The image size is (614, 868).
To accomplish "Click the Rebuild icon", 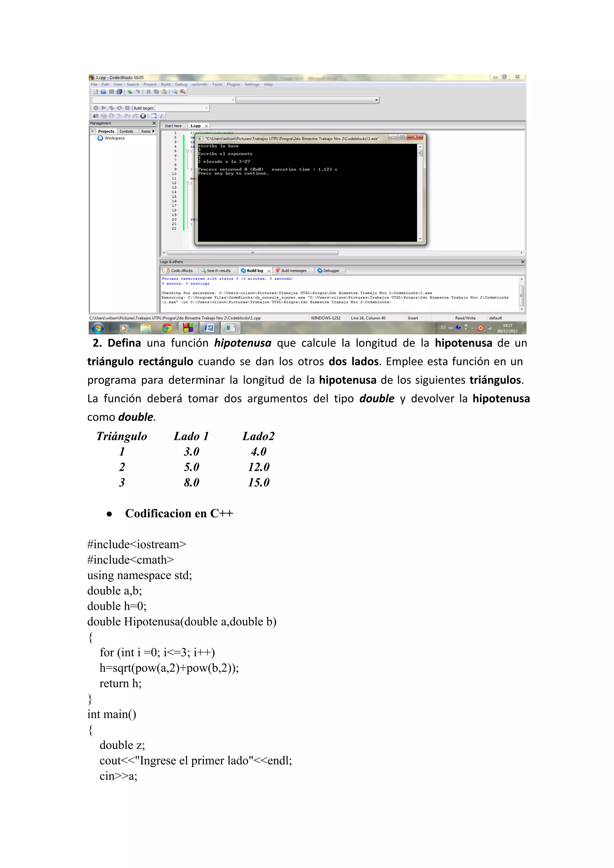I will pyautogui.click(x=120, y=108).
